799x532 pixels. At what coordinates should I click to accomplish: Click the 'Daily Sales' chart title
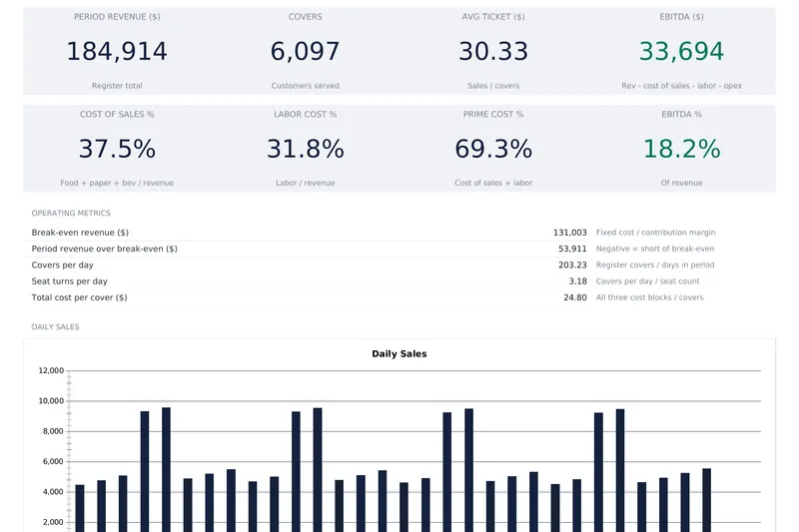click(x=399, y=354)
